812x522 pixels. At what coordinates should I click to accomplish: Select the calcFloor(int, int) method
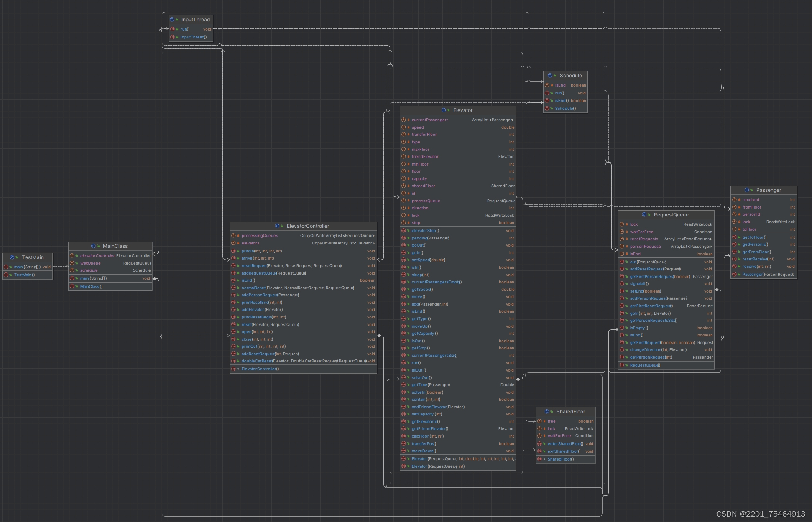[x=458, y=436]
